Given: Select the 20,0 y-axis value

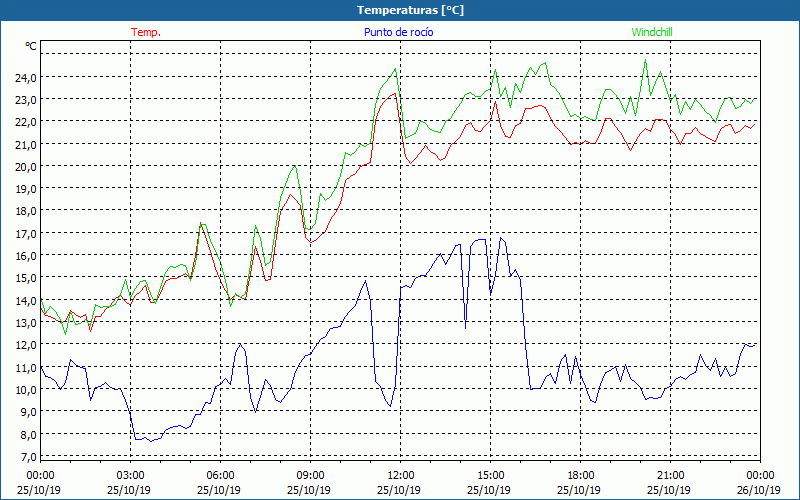Looking at the screenshot, I should [x=27, y=167].
